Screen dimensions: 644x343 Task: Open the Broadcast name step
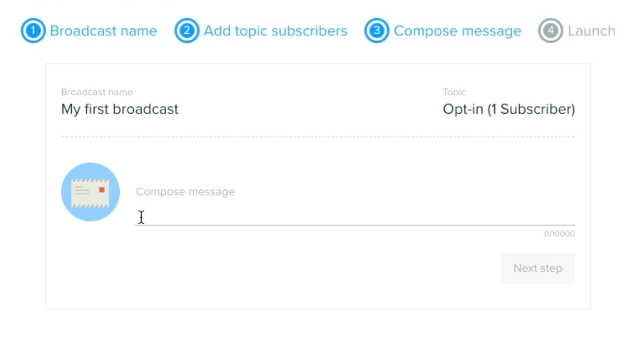(x=104, y=31)
